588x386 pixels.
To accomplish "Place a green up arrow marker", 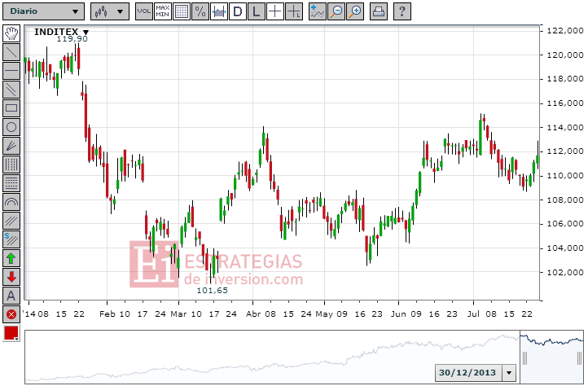I will [x=11, y=258].
